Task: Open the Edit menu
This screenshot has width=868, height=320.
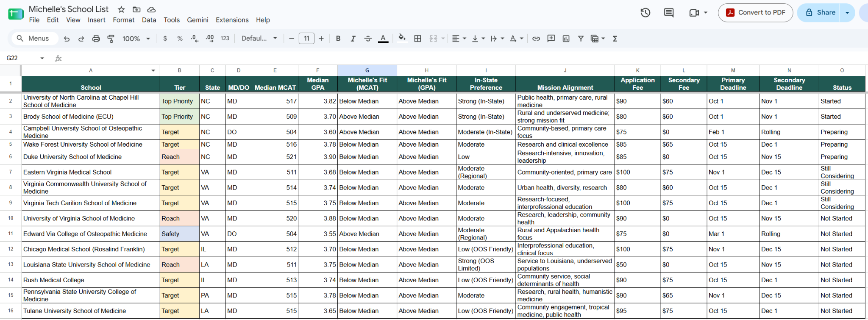Action: pos(53,20)
